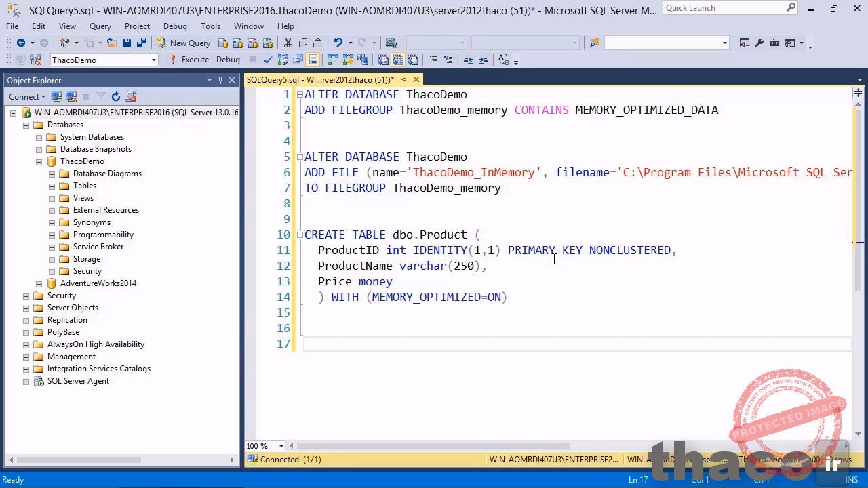Refresh the Object Explorer
Screen dimensions: 868x488
[x=116, y=97]
